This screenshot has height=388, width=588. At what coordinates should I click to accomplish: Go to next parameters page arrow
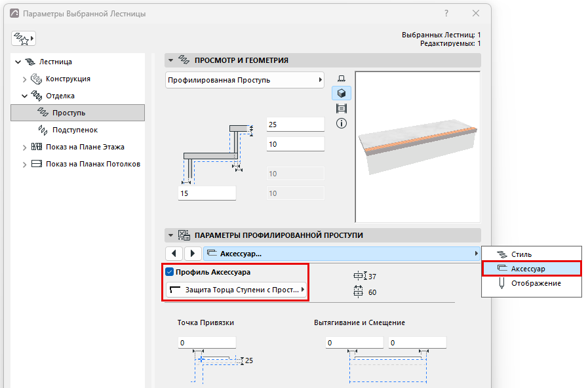click(x=193, y=254)
